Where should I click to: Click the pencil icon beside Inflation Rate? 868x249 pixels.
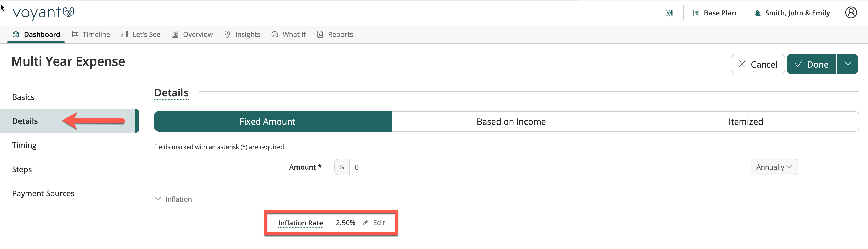point(366,223)
